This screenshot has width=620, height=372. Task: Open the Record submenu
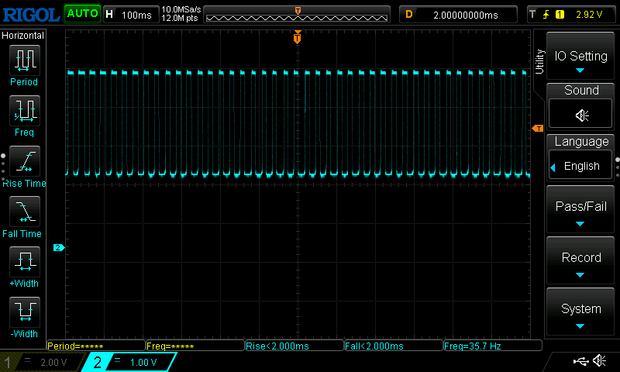point(580,261)
